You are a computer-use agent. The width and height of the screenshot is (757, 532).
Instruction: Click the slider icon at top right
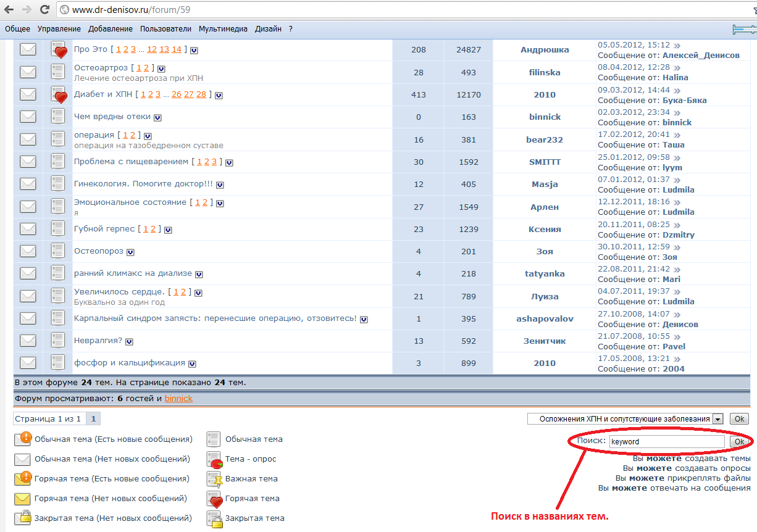(x=743, y=29)
